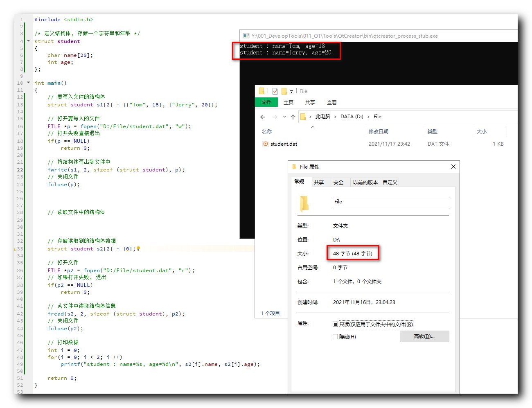The width and height of the screenshot is (532, 408).
Task: Click the Up one level arrow
Action: 293,117
